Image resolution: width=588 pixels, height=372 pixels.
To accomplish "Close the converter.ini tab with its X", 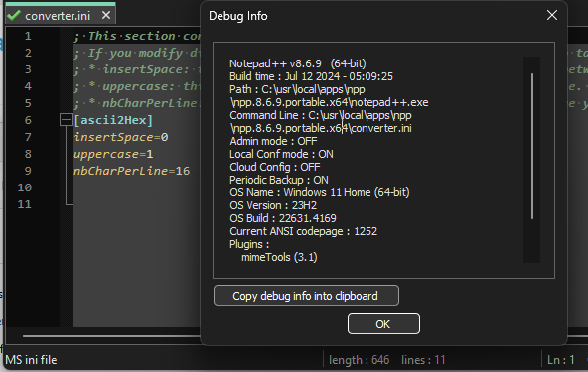I will (106, 15).
